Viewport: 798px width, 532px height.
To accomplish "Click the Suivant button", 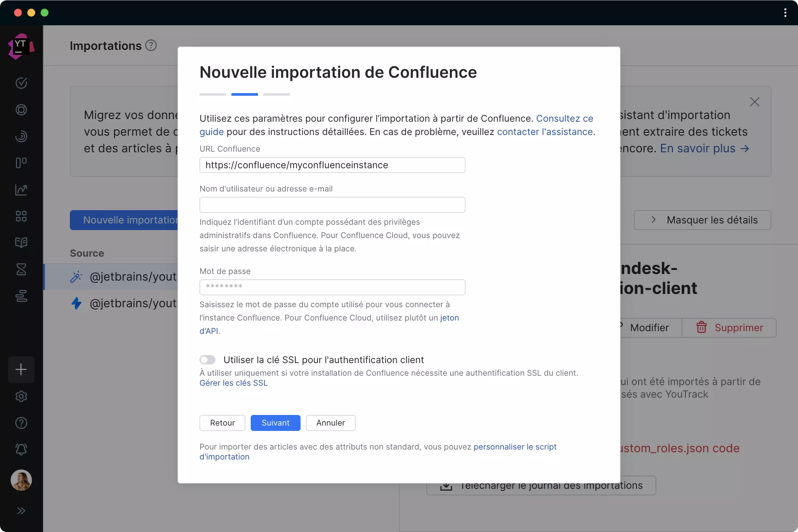I will (x=275, y=423).
